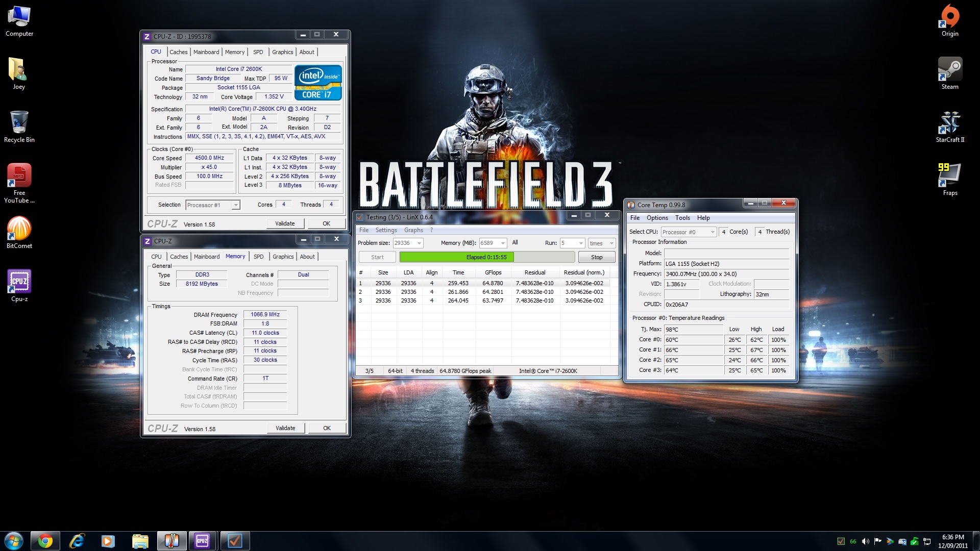
Task: Open the Tools menu in Core Temp
Action: [x=682, y=218]
